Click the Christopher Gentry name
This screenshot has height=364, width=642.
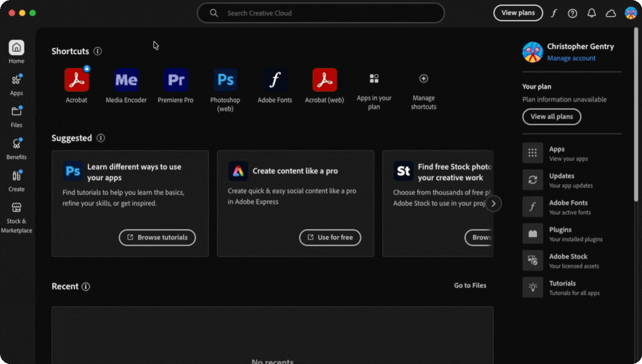[x=581, y=46]
